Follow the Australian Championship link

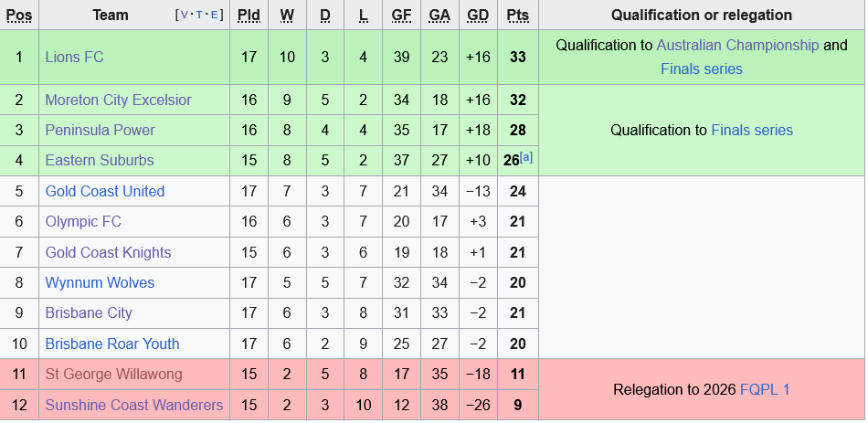736,45
